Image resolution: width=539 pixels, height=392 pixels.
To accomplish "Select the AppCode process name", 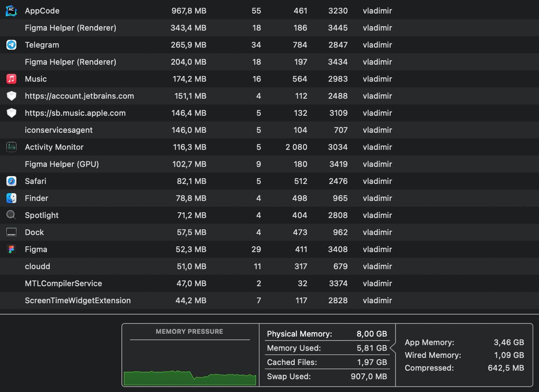I will (x=42, y=11).
